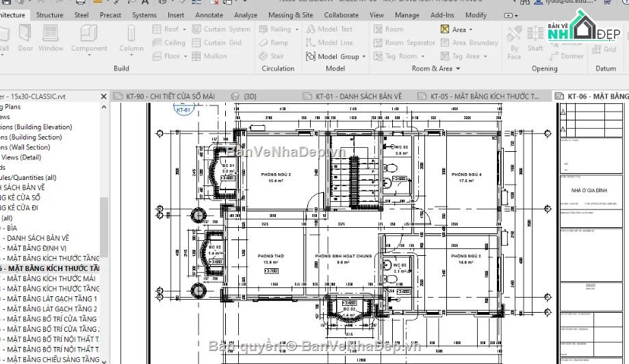Open the Annotate ribbon tab
Screen dimensions: 629x364
coord(209,15)
